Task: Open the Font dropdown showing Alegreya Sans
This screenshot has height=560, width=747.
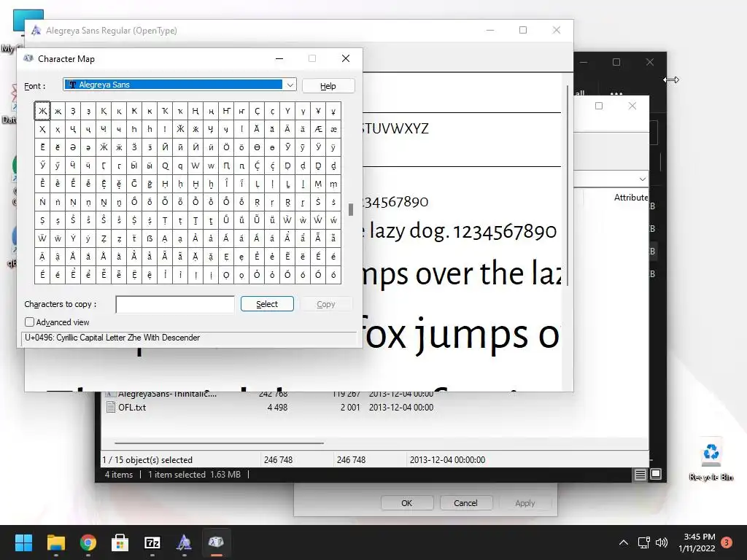Action: [x=179, y=85]
